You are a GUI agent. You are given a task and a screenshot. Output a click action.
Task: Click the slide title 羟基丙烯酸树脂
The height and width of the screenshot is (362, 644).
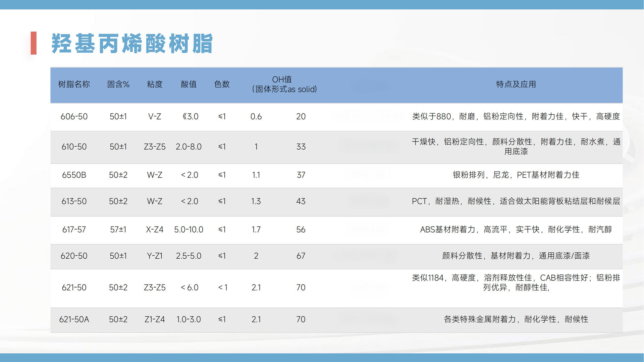[132, 43]
